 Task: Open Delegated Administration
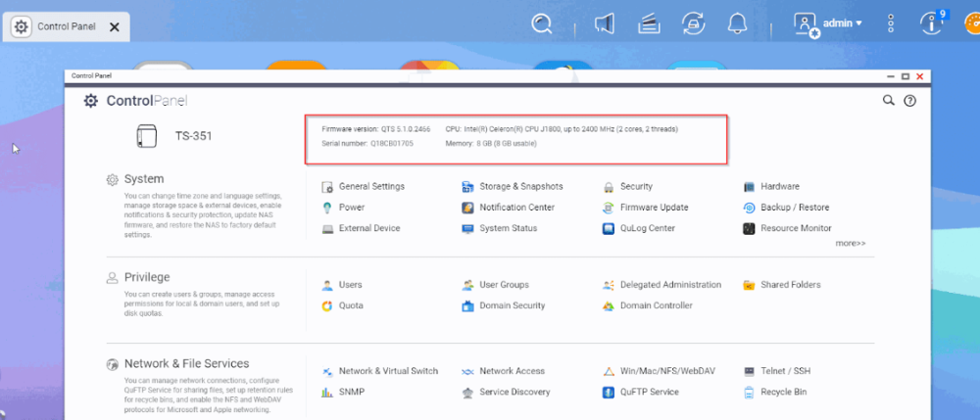point(661,285)
